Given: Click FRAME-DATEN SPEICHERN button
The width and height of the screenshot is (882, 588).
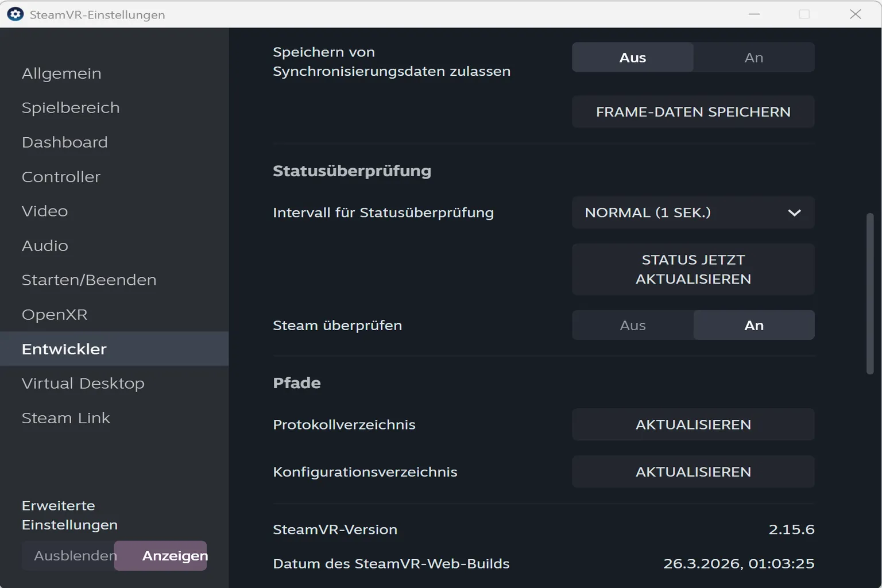Looking at the screenshot, I should (x=693, y=112).
